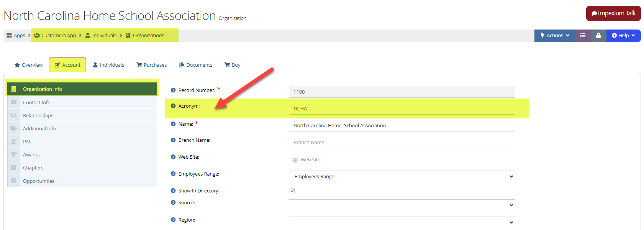The width and height of the screenshot is (644, 230).
Task: Open Impexium Talk button
Action: (x=613, y=13)
